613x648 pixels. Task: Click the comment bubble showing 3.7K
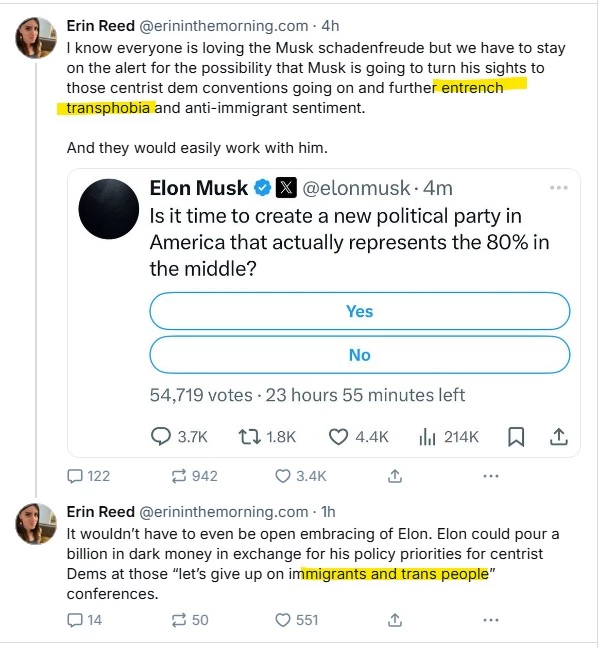pos(161,437)
